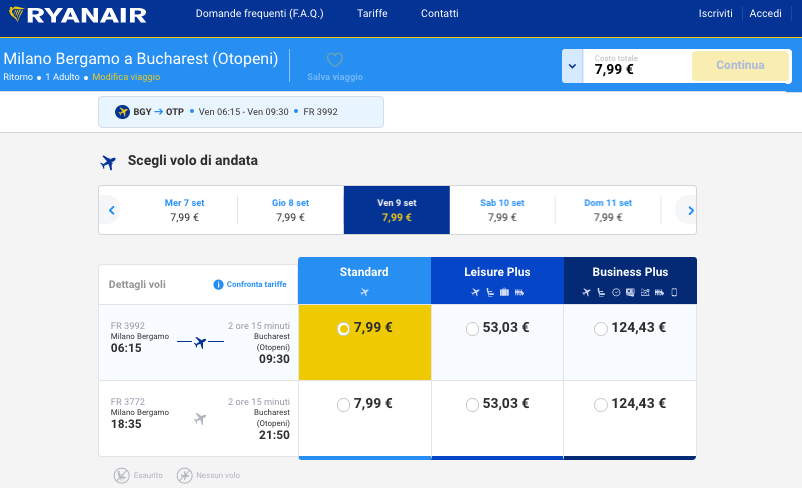
Task: Click the Leisure Plus column header
Action: (x=497, y=281)
